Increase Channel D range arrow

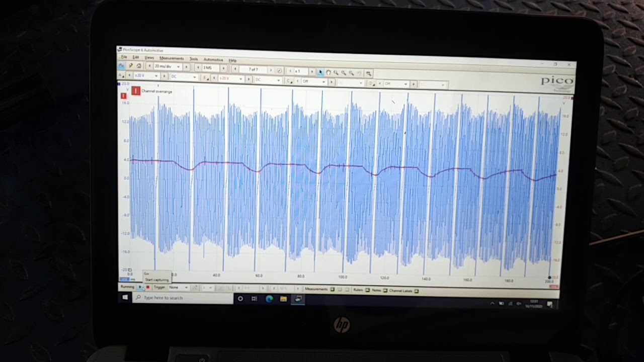pos(414,84)
